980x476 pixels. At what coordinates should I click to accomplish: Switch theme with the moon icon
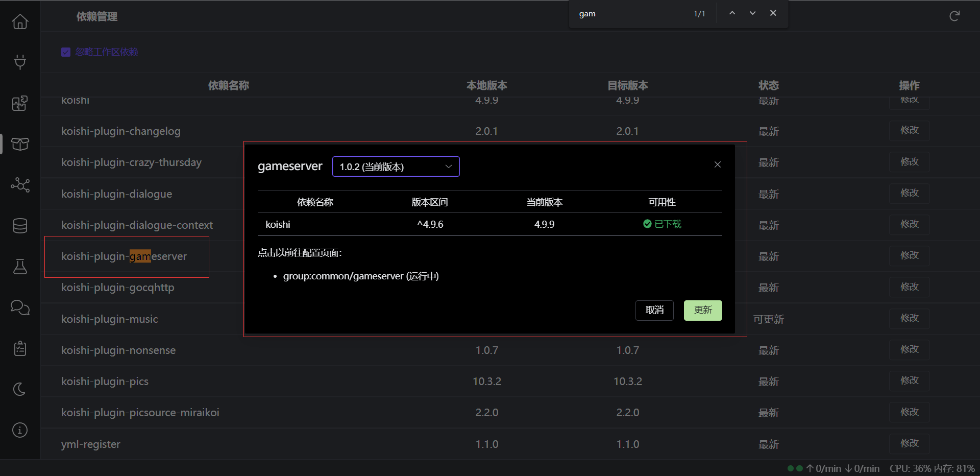[20, 389]
